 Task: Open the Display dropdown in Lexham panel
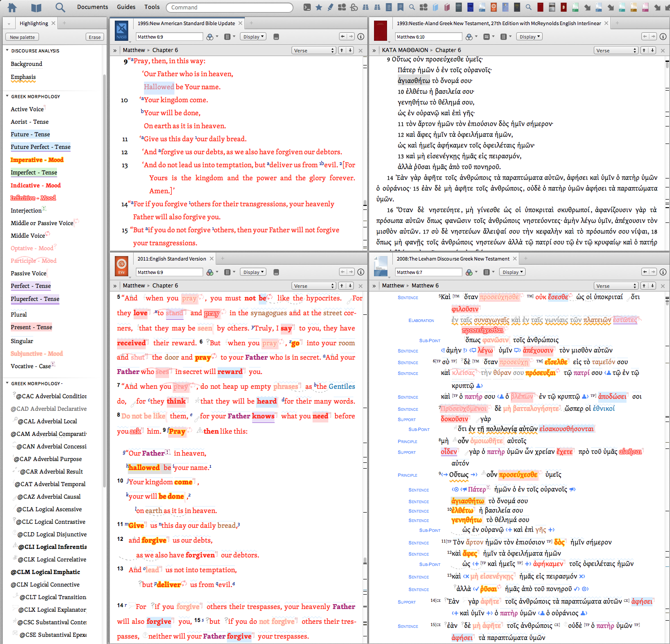pyautogui.click(x=513, y=272)
